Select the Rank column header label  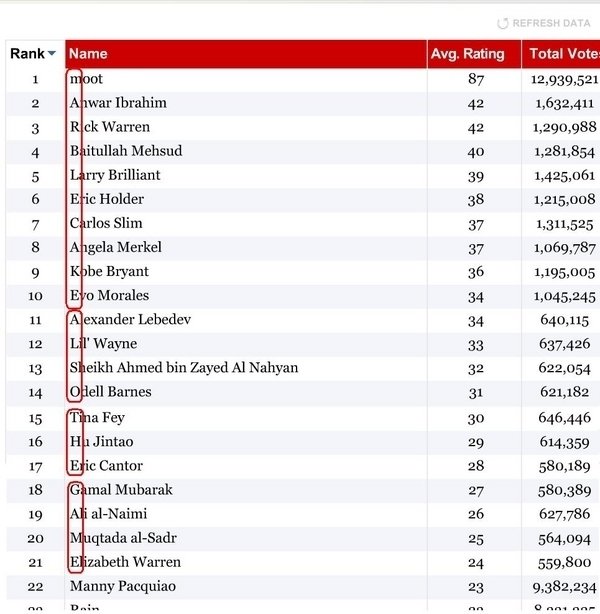click(x=27, y=54)
